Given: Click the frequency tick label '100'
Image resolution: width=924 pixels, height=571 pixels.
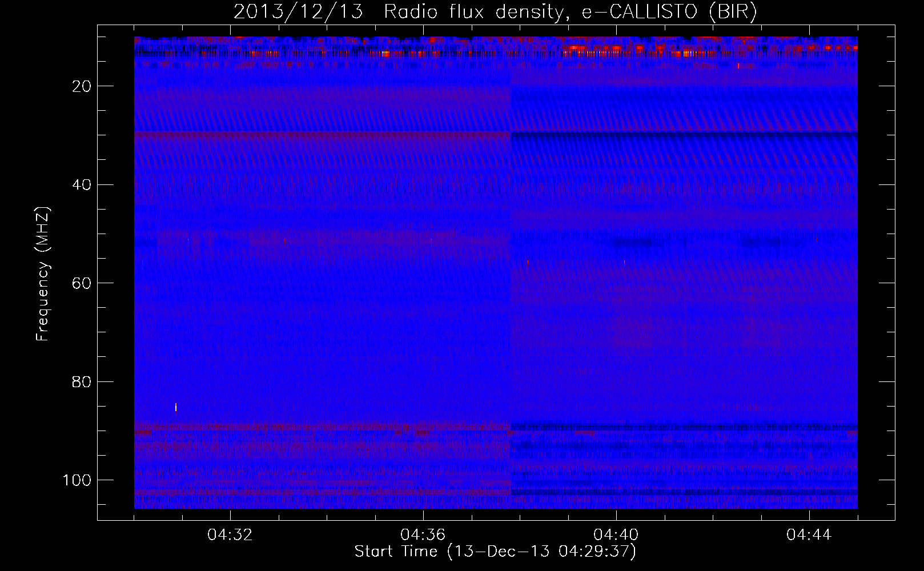Looking at the screenshot, I should pos(77,480).
